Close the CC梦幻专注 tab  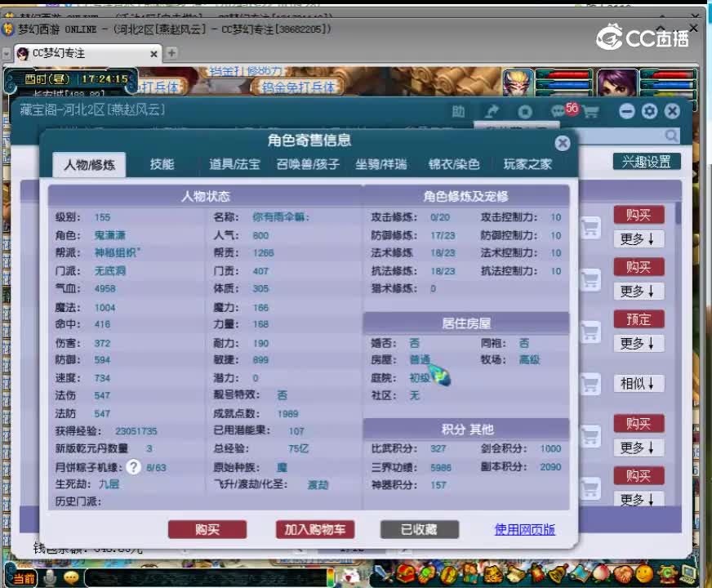click(154, 54)
